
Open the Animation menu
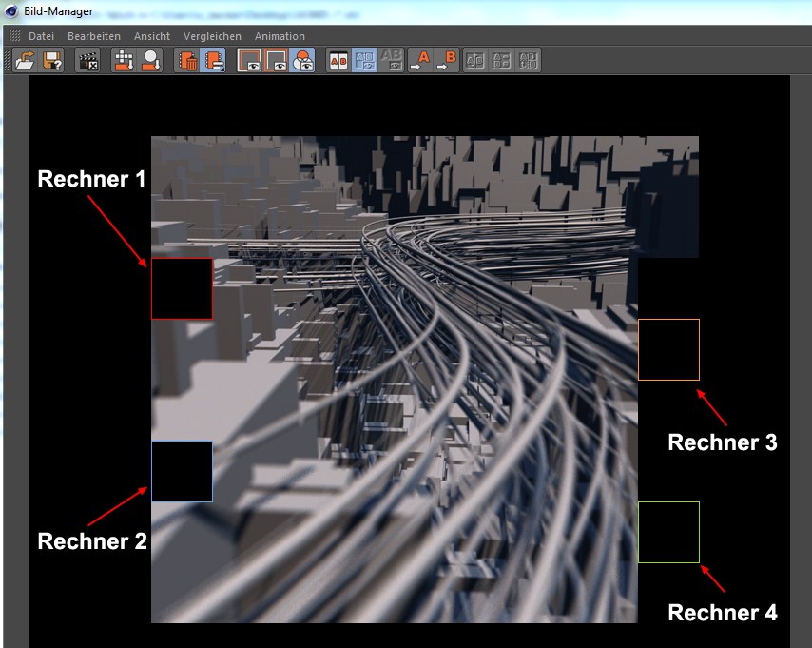point(280,36)
